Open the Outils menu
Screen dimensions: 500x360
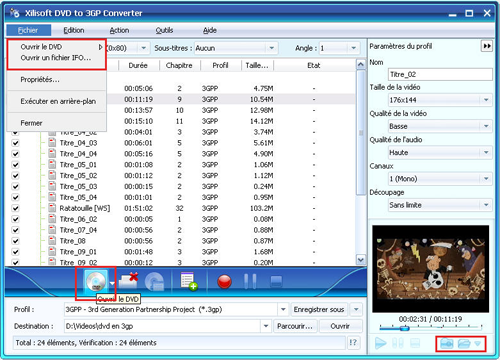point(164,30)
